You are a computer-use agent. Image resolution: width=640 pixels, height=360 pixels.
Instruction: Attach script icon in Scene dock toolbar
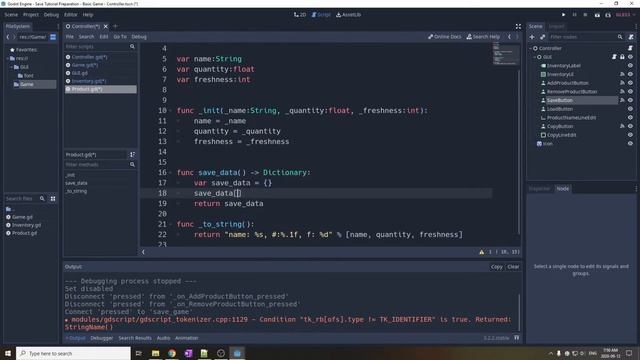[631, 37]
